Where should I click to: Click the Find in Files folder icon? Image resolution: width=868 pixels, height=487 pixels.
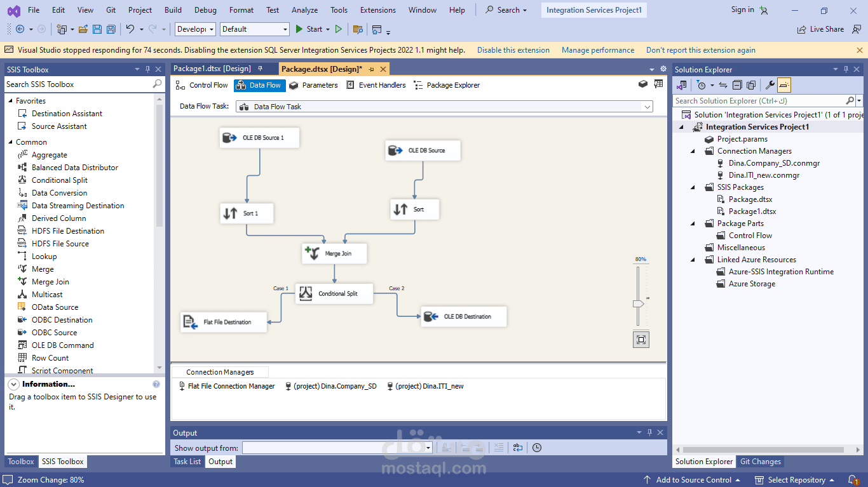358,29
